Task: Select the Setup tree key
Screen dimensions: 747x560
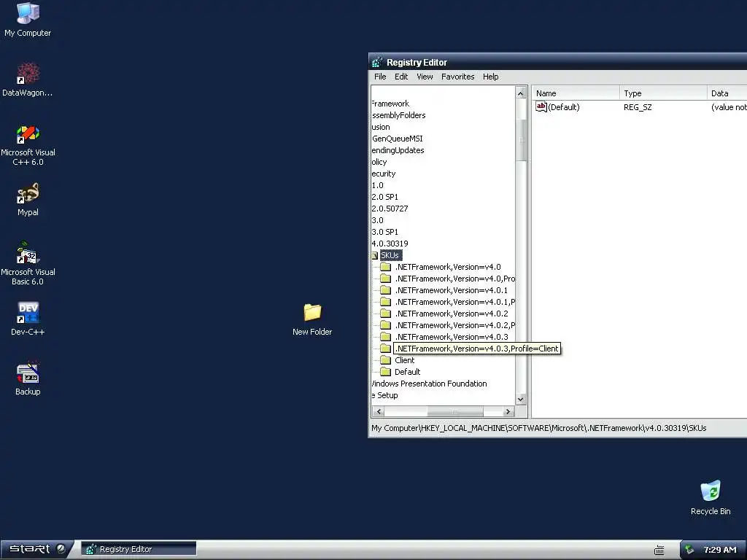Action: [x=385, y=395]
